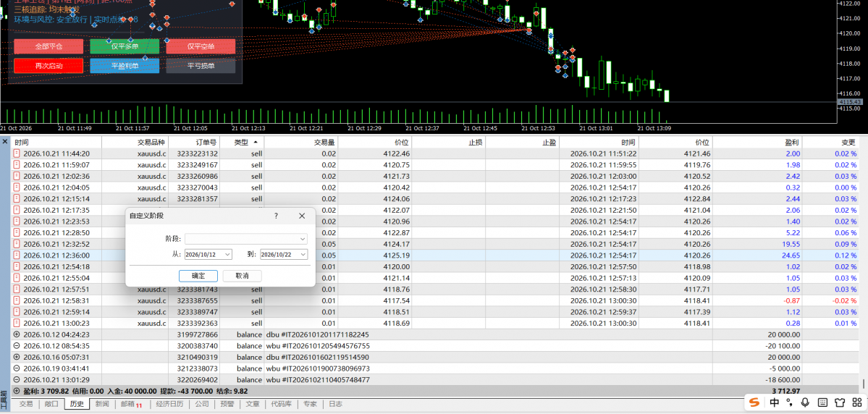Click the sell order icon at 2026.10.21 11:59:07

click(17, 165)
